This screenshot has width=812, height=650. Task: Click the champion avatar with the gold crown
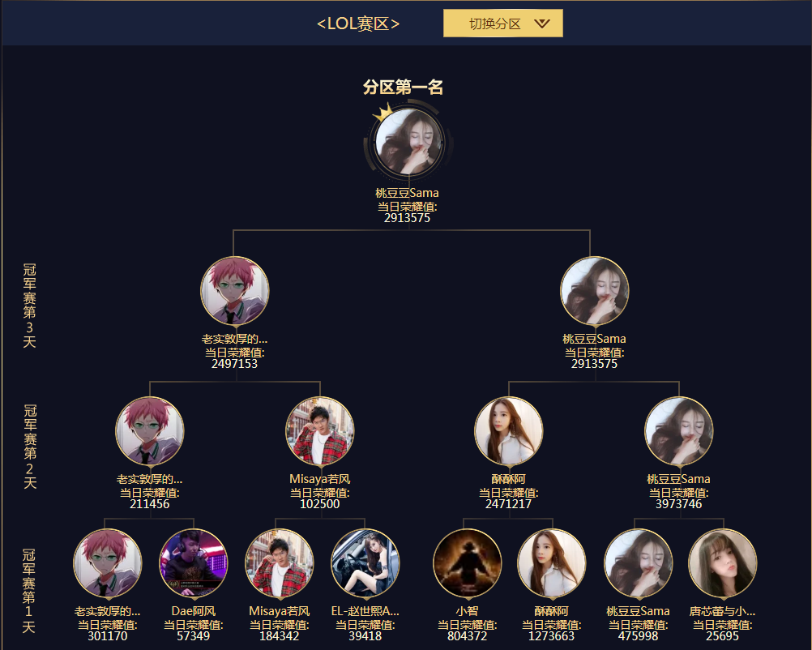coord(408,142)
